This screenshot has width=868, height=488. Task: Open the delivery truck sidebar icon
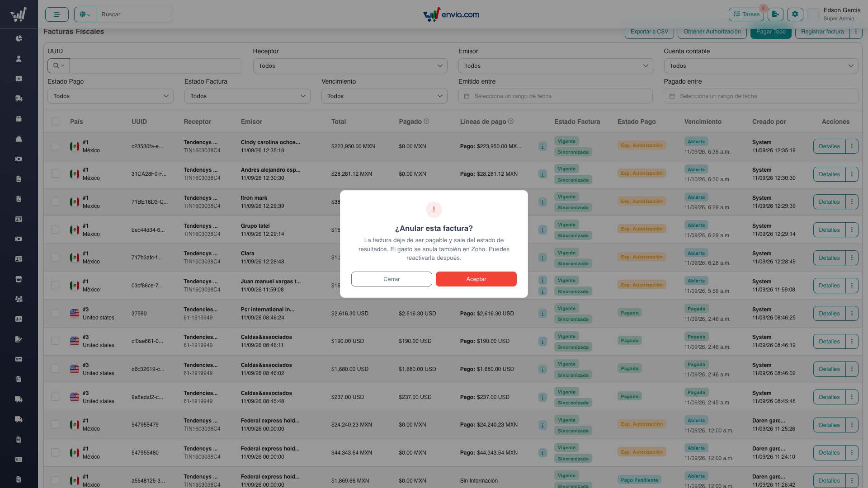pyautogui.click(x=19, y=99)
